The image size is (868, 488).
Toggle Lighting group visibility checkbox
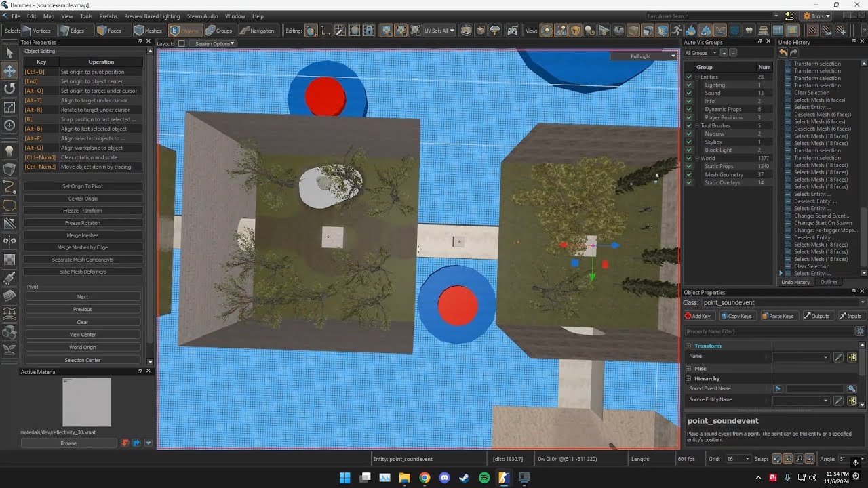(688, 85)
